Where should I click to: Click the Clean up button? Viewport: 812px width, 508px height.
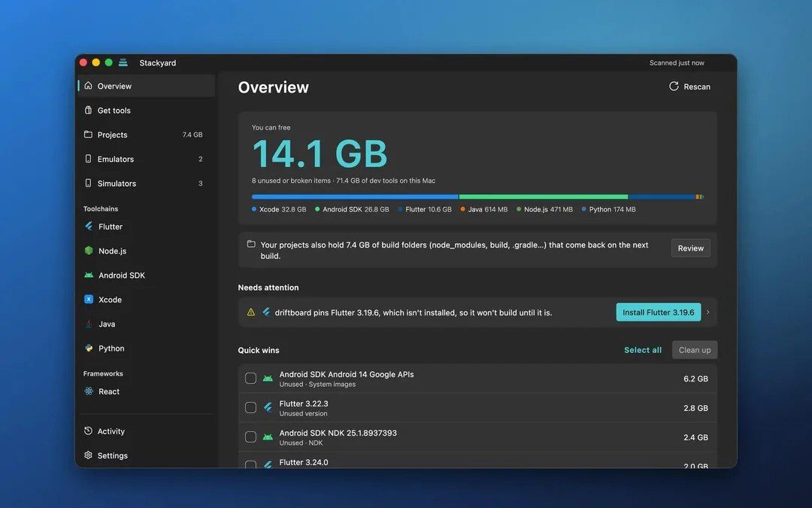coord(695,350)
